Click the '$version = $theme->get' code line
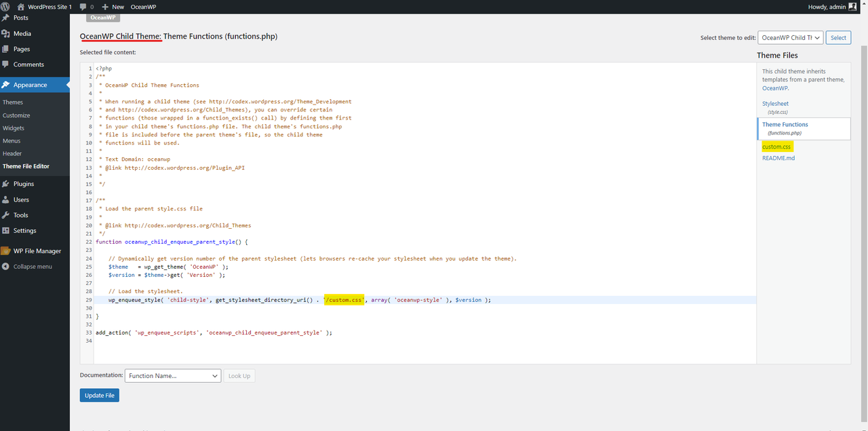 (x=167, y=275)
